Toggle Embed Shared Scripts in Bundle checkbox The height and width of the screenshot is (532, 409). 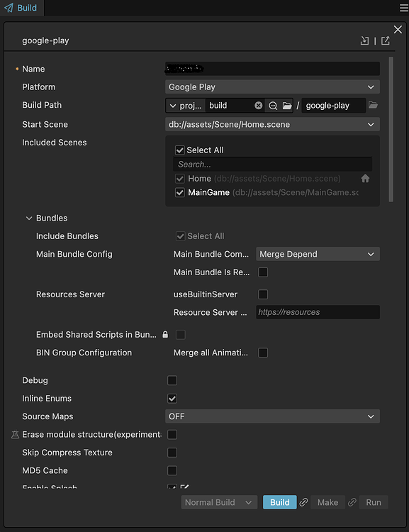click(181, 335)
